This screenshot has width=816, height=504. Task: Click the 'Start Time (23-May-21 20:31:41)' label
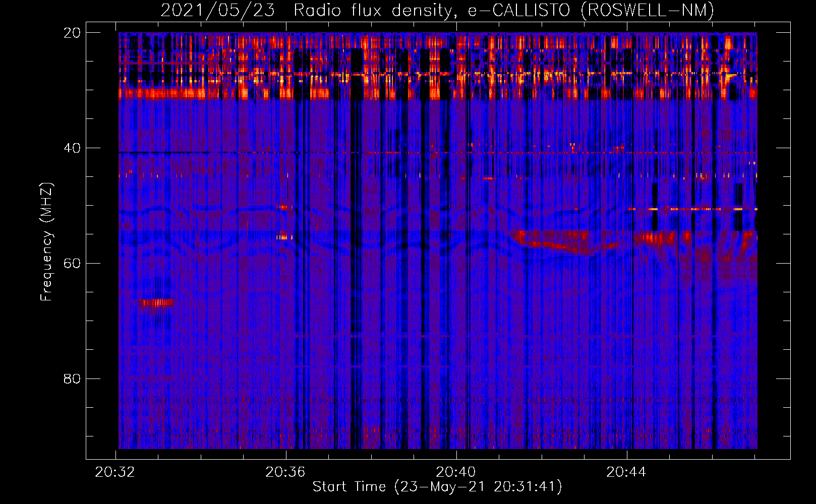[x=437, y=487]
